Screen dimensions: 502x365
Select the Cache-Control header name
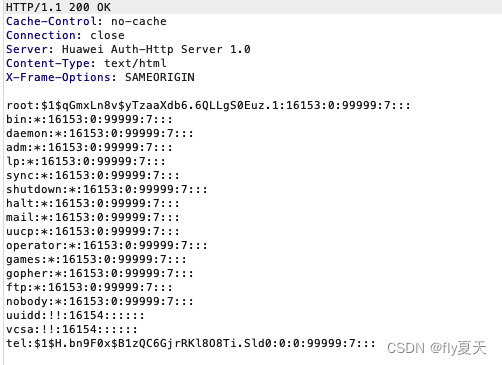[54, 21]
